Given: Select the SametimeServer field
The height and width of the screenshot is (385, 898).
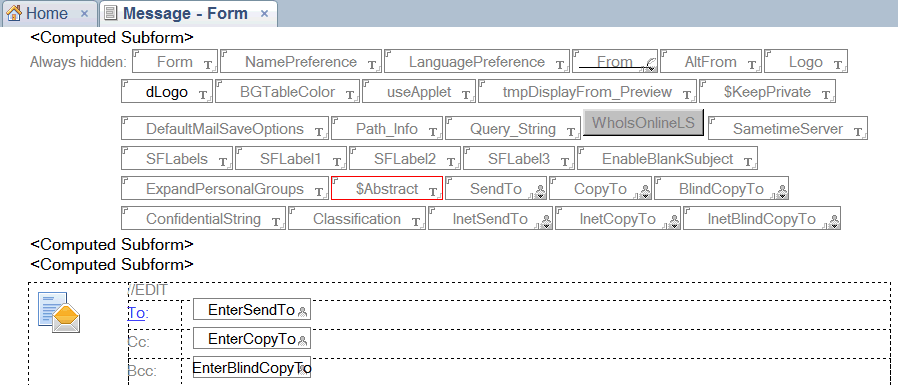Looking at the screenshot, I should click(x=788, y=128).
